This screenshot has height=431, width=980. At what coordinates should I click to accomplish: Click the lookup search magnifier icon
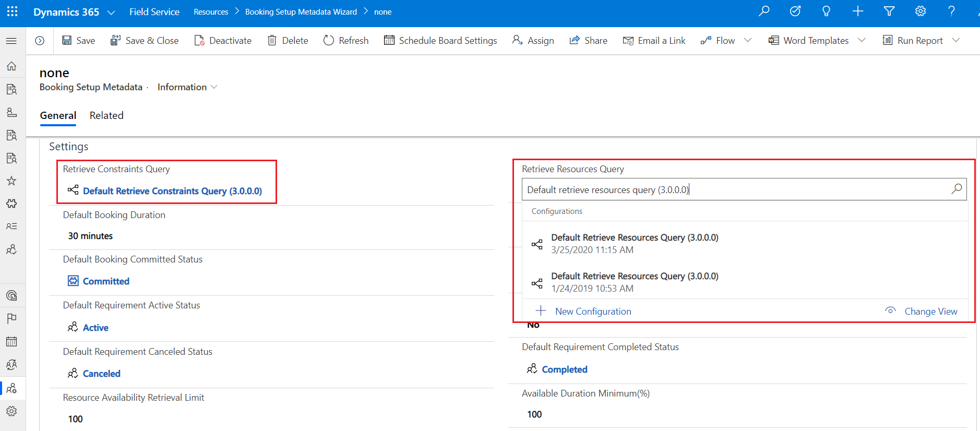pos(957,189)
